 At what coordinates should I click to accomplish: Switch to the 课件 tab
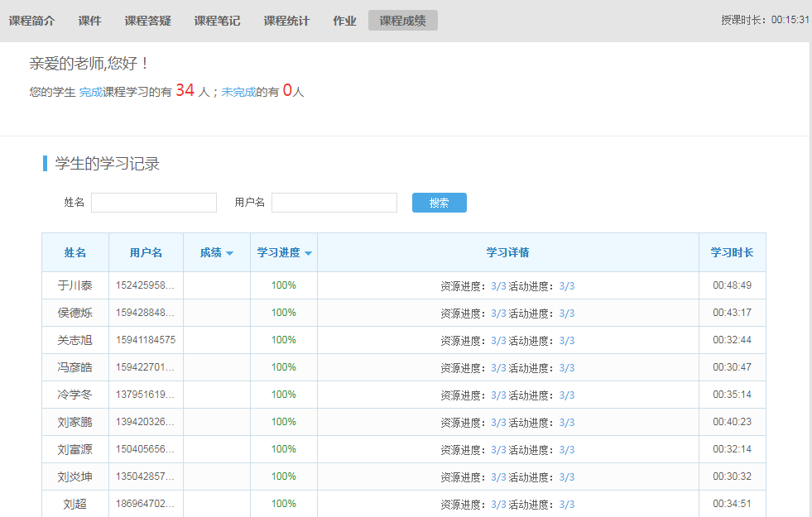[89, 21]
